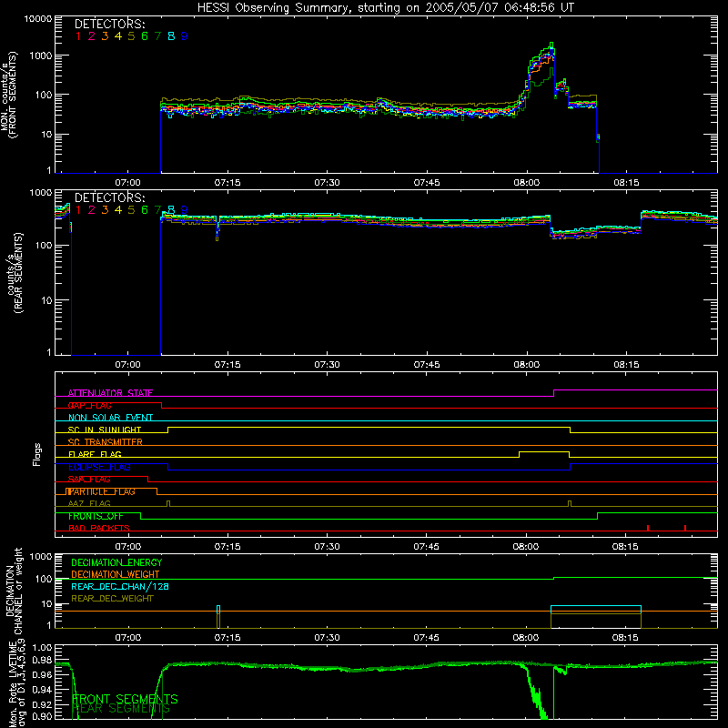728x728 pixels.
Task: Click the flare peak in the front segments plot
Action: [551, 45]
